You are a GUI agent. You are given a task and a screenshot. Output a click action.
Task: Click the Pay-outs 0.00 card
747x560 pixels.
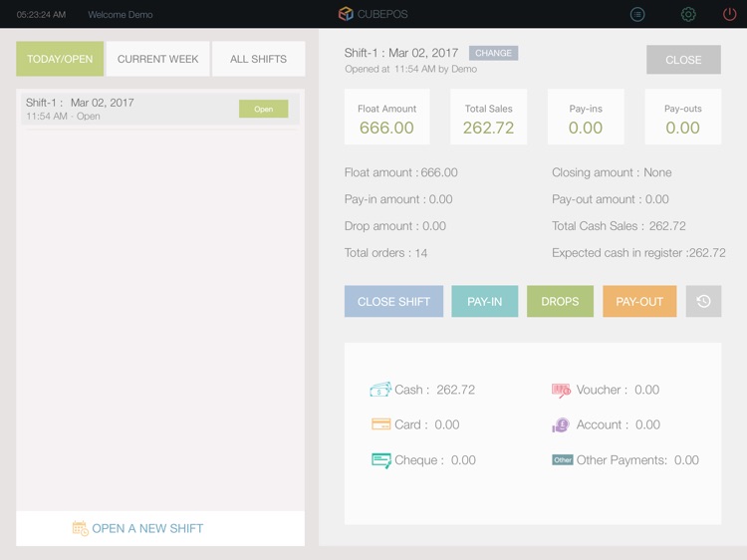682,117
